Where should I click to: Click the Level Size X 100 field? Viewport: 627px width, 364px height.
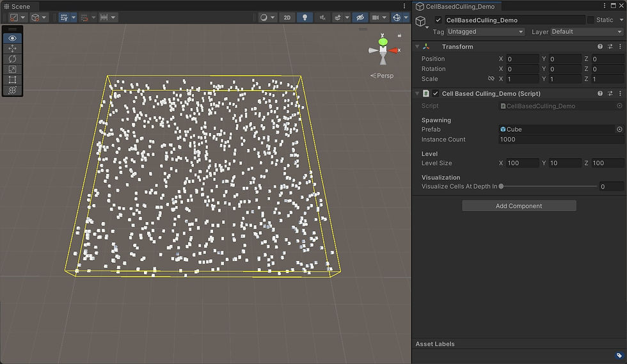tap(522, 162)
